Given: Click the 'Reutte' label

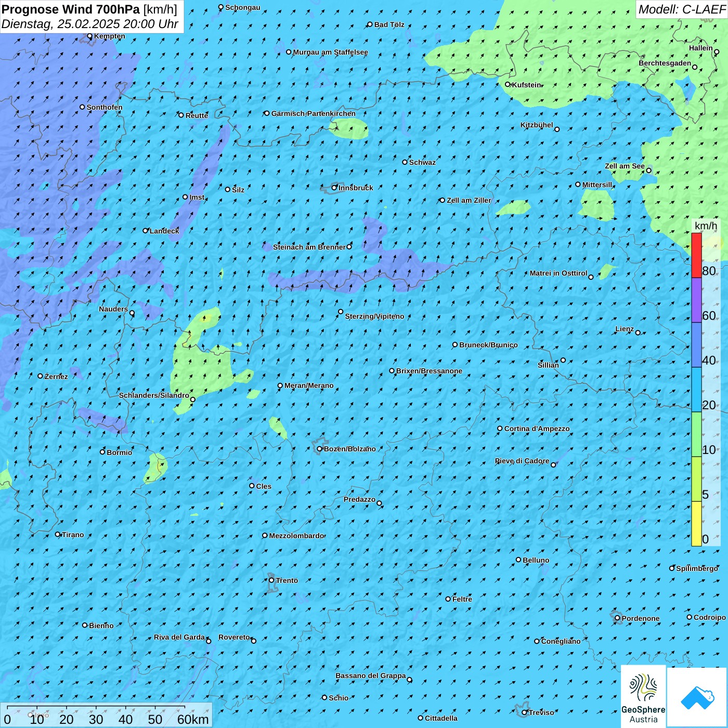Looking at the screenshot, I should click(197, 115).
